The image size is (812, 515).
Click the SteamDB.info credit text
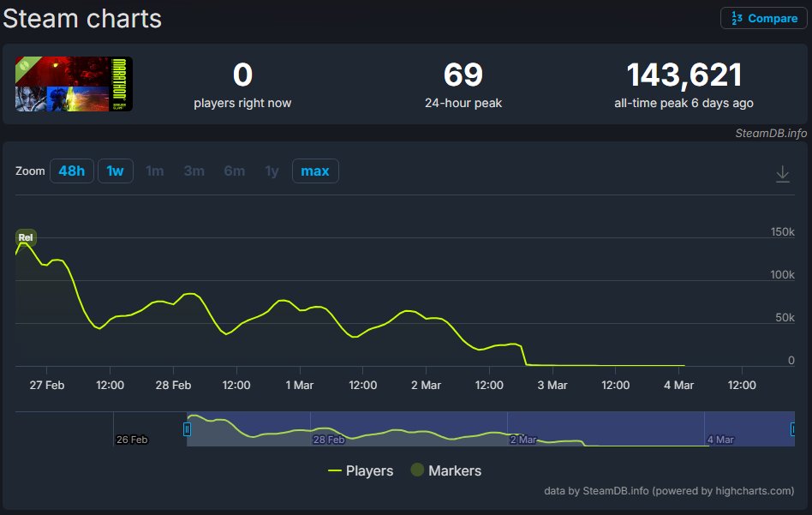click(x=771, y=133)
